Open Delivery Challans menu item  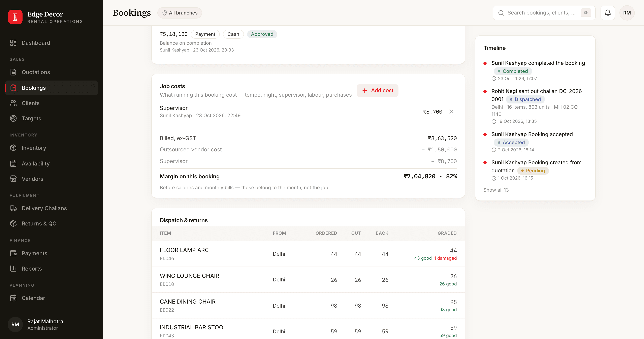coord(52,208)
